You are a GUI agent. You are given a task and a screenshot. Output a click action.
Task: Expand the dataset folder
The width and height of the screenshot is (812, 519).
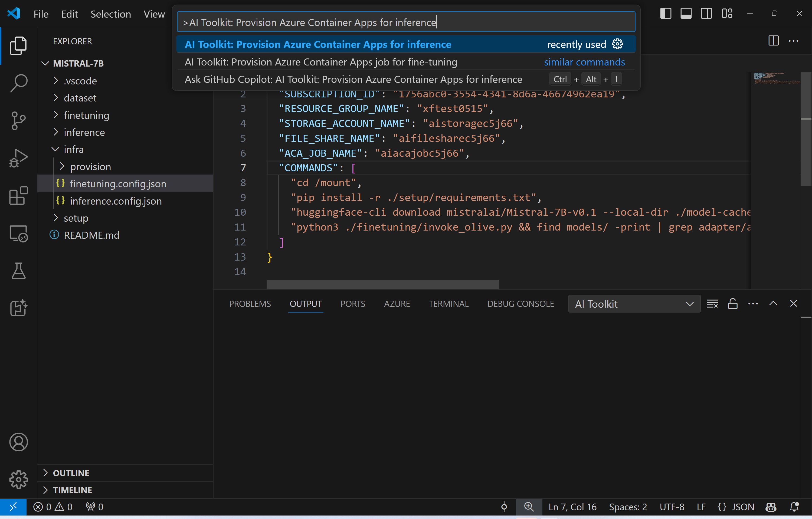tap(56, 98)
